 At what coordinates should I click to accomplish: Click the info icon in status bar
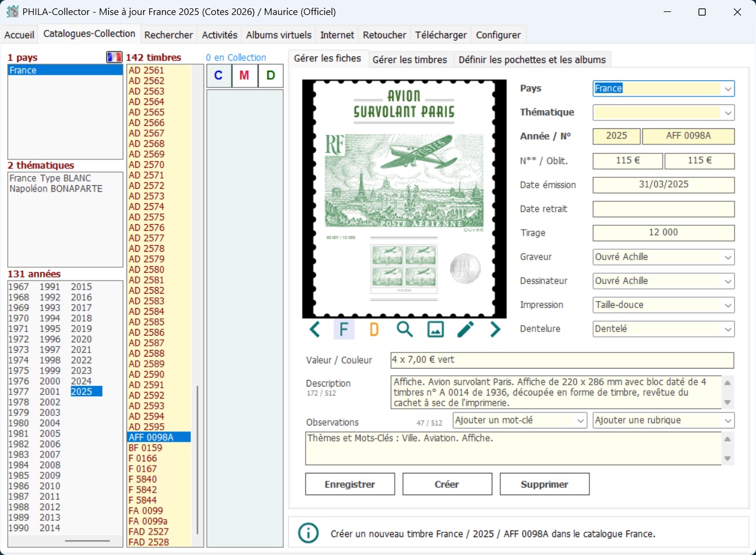coord(309,533)
